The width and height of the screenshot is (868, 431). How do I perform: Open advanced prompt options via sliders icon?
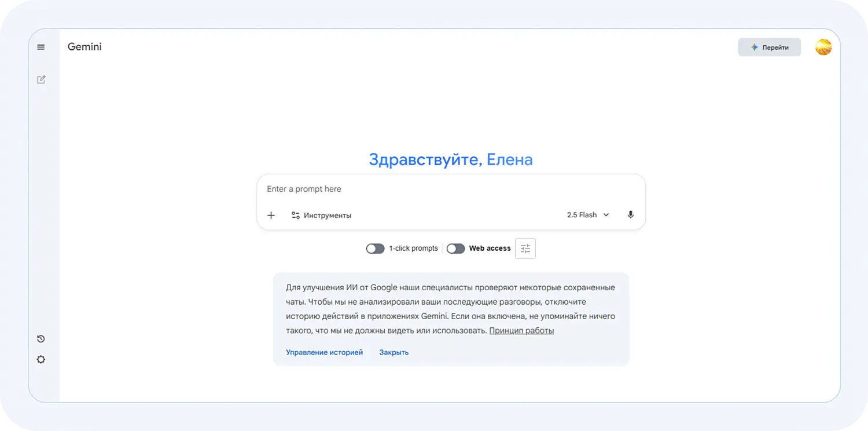pyautogui.click(x=525, y=248)
